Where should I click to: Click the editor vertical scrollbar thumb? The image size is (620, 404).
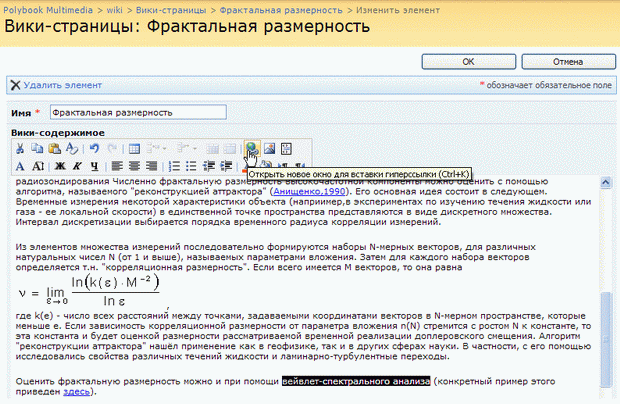pos(605,339)
